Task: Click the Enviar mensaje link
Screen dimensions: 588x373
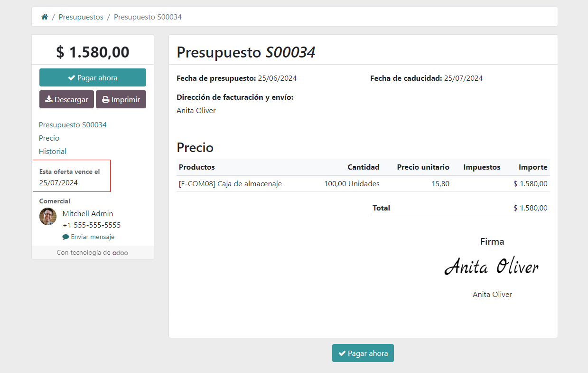Action: [x=92, y=237]
